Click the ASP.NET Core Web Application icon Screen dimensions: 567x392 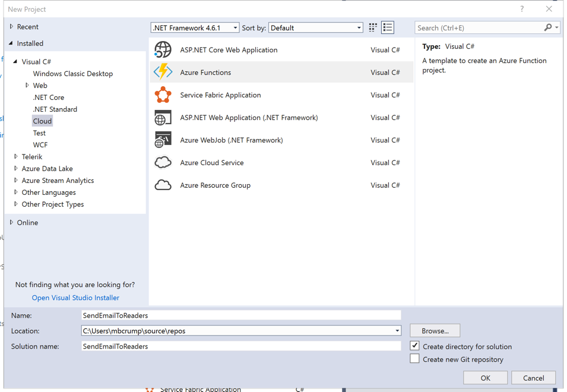pos(163,50)
